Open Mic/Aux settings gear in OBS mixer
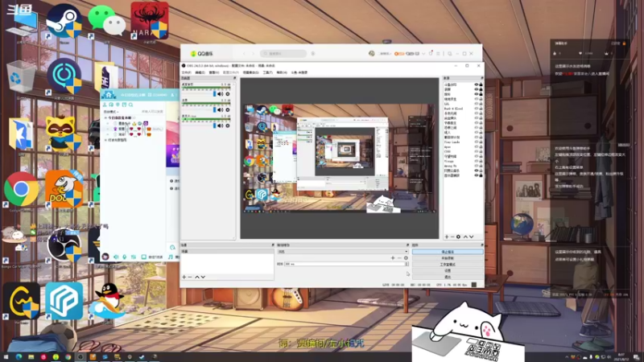This screenshot has width=644, height=362. coord(228,125)
